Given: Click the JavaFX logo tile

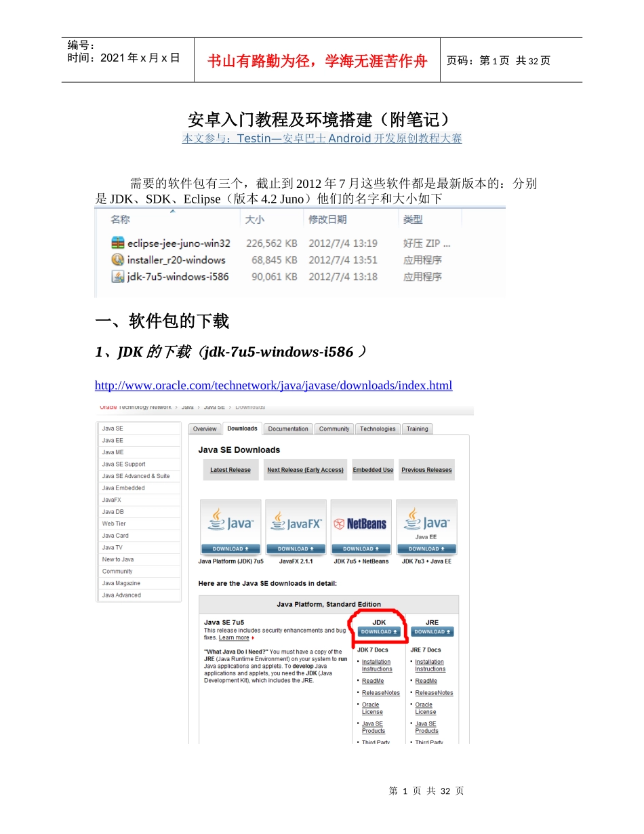Looking at the screenshot, I should tap(296, 522).
